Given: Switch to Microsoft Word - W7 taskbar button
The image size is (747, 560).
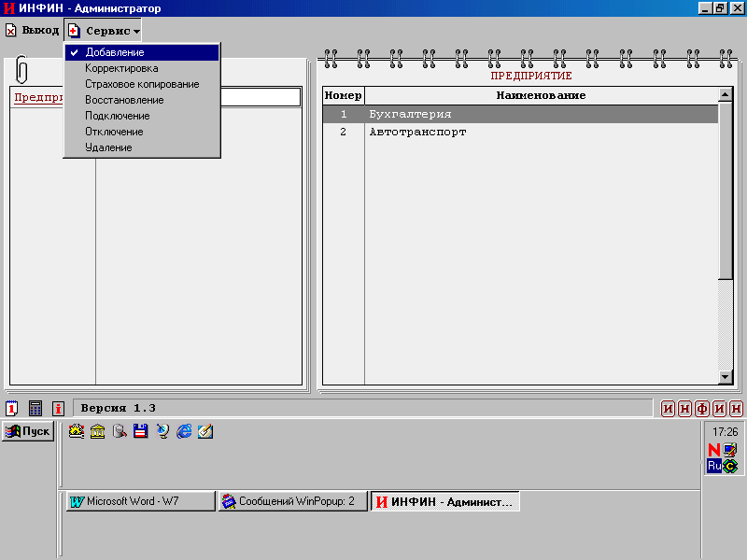Looking at the screenshot, I should pyautogui.click(x=139, y=501).
